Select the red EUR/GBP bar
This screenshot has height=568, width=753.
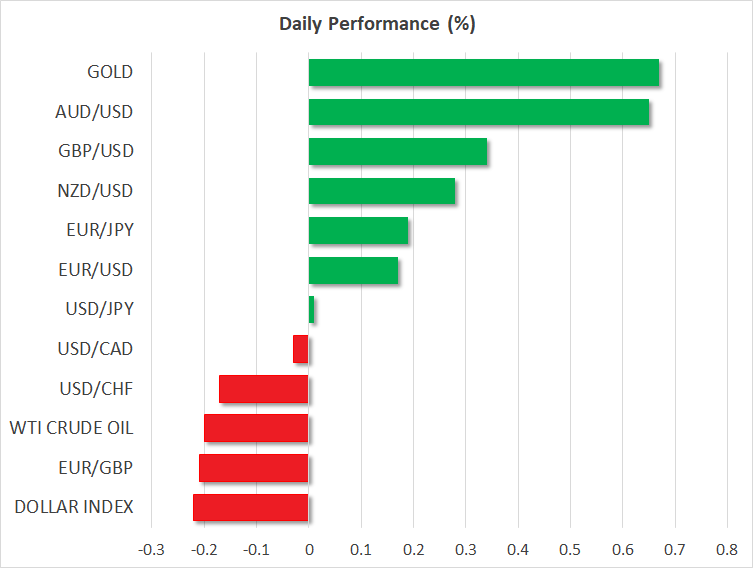(254, 468)
